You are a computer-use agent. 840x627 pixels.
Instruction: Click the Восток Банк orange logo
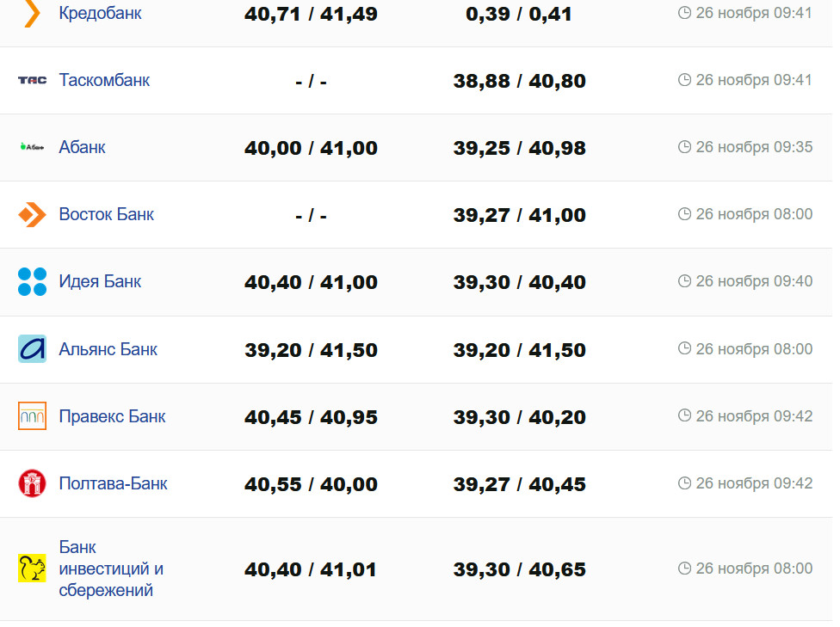point(32,214)
